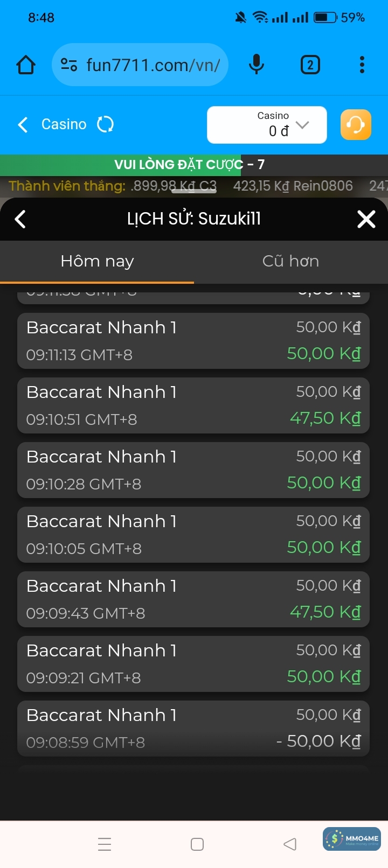Open the 09:11:13 Baccarat Nhanh 1 record
Image resolution: width=388 pixels, height=868 pixels.
coord(193,341)
